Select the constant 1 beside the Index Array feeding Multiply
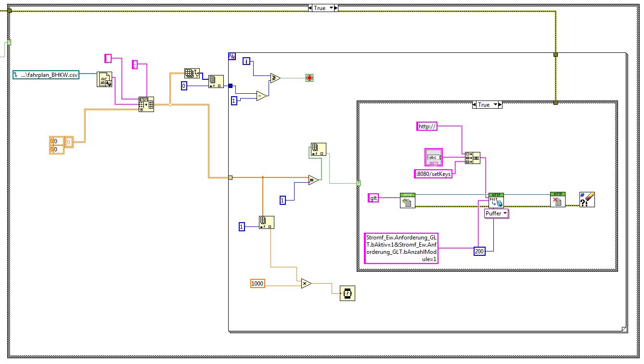 click(242, 226)
